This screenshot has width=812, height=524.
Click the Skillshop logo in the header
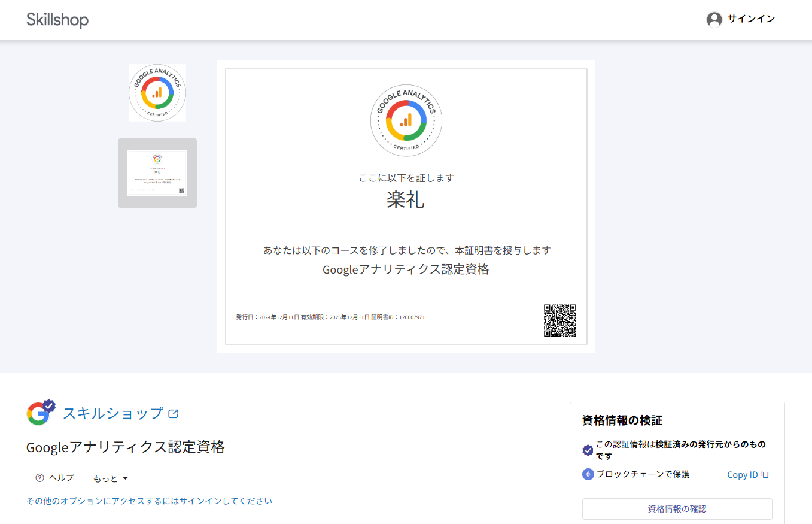(57, 20)
